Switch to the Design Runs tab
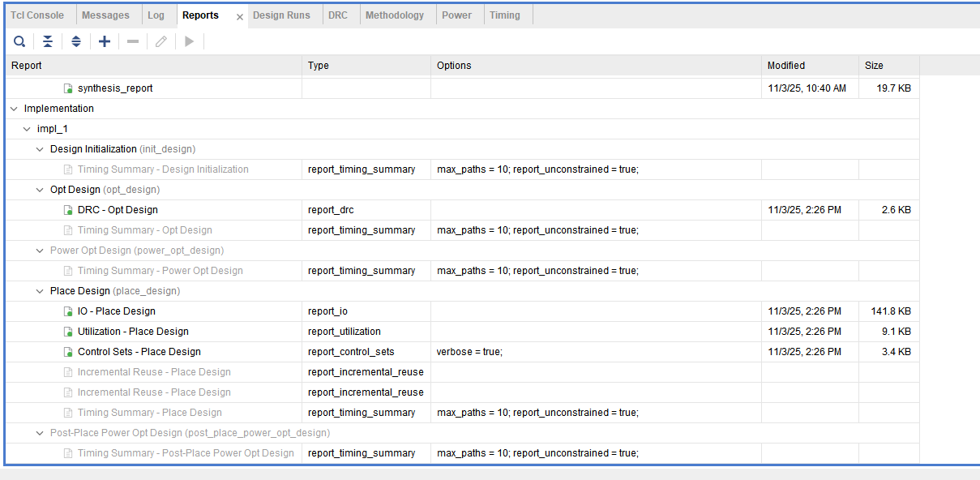This screenshot has height=480, width=980. (281, 15)
